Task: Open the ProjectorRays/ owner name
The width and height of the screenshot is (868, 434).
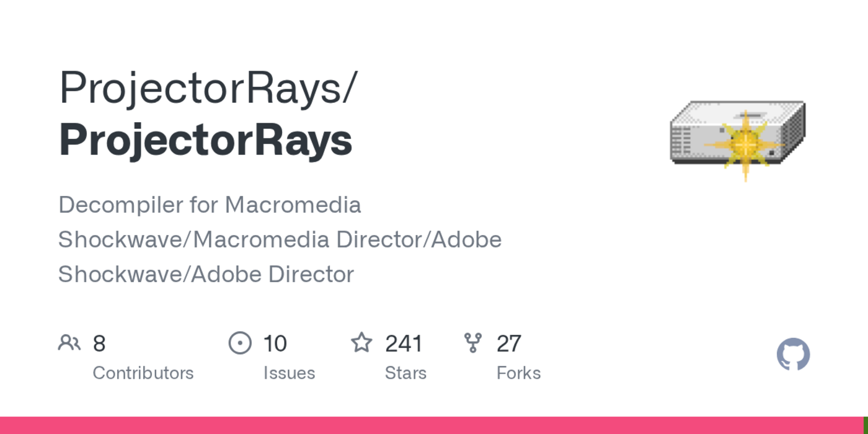Action: tap(208, 87)
